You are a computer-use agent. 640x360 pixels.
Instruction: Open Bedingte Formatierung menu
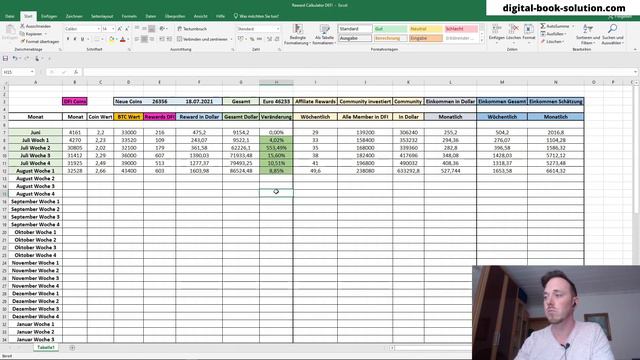(298, 34)
